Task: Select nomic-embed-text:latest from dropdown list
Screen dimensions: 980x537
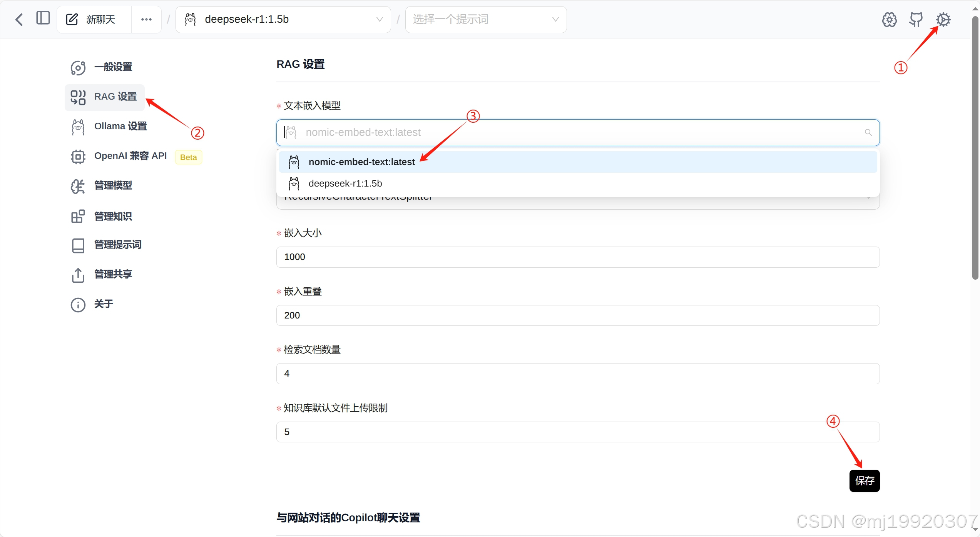Action: [x=361, y=162]
